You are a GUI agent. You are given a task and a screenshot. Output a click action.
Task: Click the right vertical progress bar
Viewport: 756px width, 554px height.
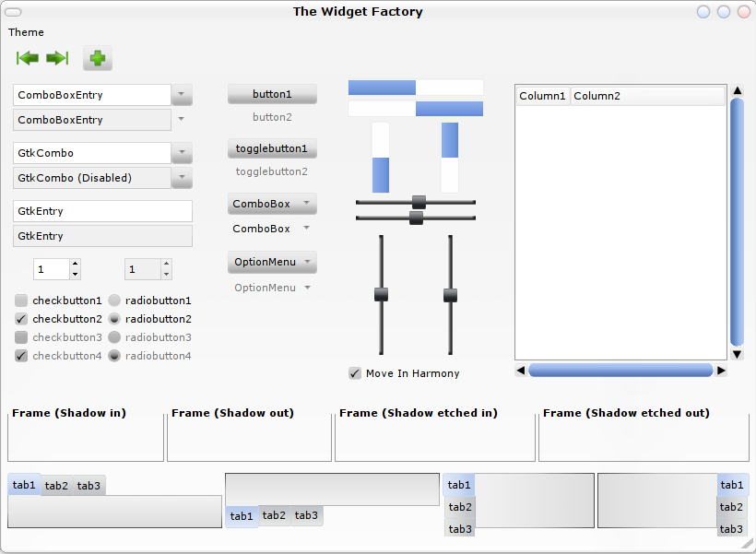[x=450, y=158]
